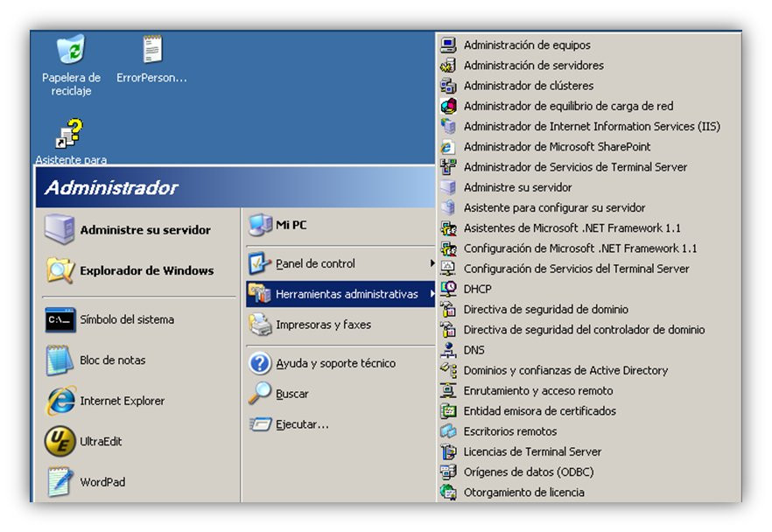The height and width of the screenshot is (532, 772).
Task: Choose Administre su servidor in the admin tools submenu
Action: tap(589, 187)
